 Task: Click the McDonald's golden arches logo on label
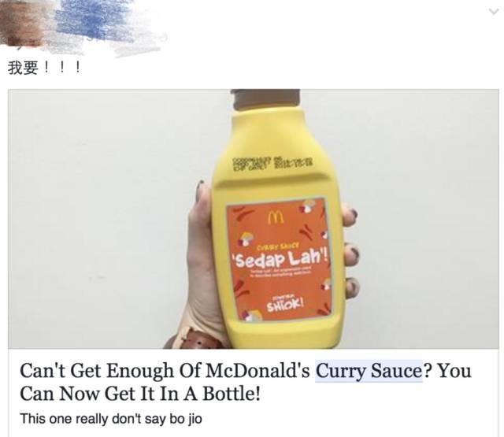[276, 218]
